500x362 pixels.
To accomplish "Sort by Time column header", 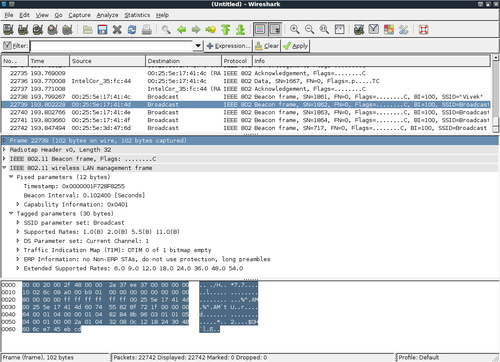I will click(49, 61).
